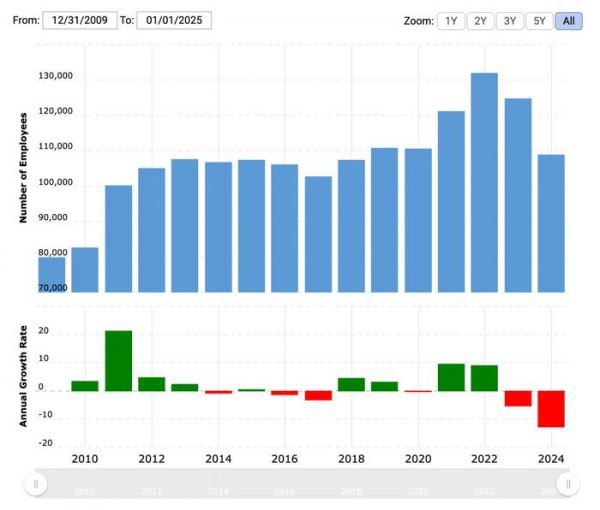Screen dimensions: 600x510
Task: Select the 2Y zoom button
Action: click(x=480, y=20)
